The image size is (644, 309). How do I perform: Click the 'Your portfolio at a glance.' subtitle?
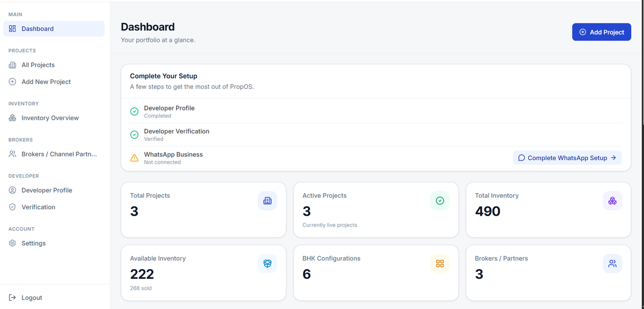(x=158, y=40)
